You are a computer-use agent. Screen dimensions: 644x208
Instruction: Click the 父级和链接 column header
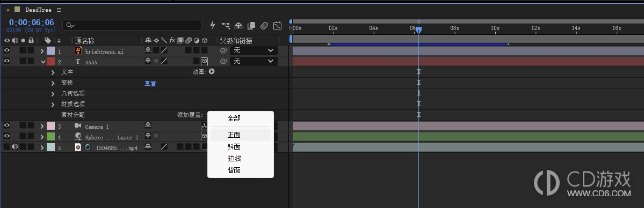pos(236,41)
